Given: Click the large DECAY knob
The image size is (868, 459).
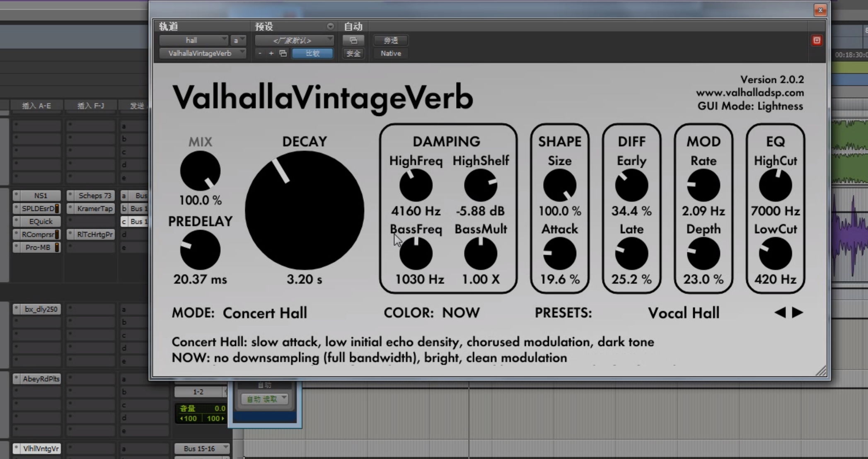Looking at the screenshot, I should [x=305, y=210].
